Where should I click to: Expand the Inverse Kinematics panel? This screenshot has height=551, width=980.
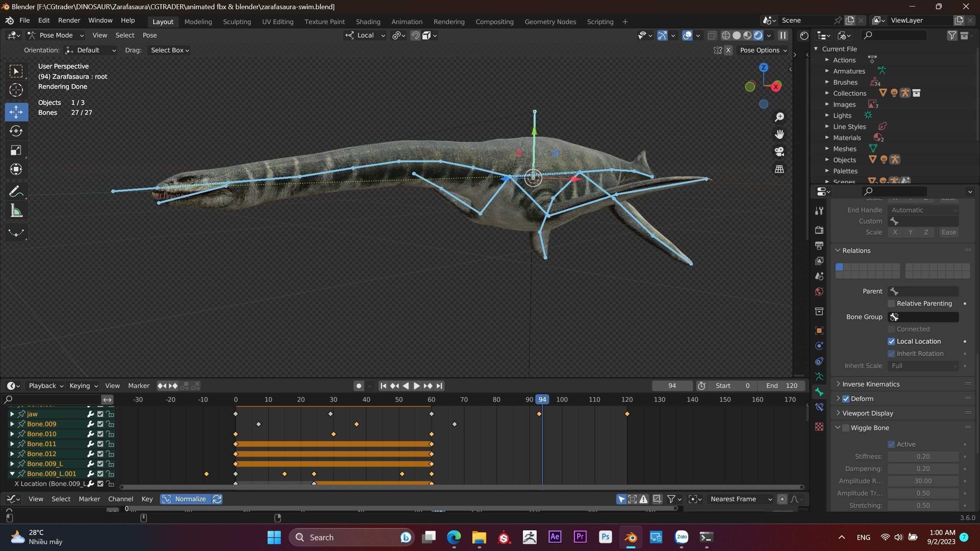point(871,384)
